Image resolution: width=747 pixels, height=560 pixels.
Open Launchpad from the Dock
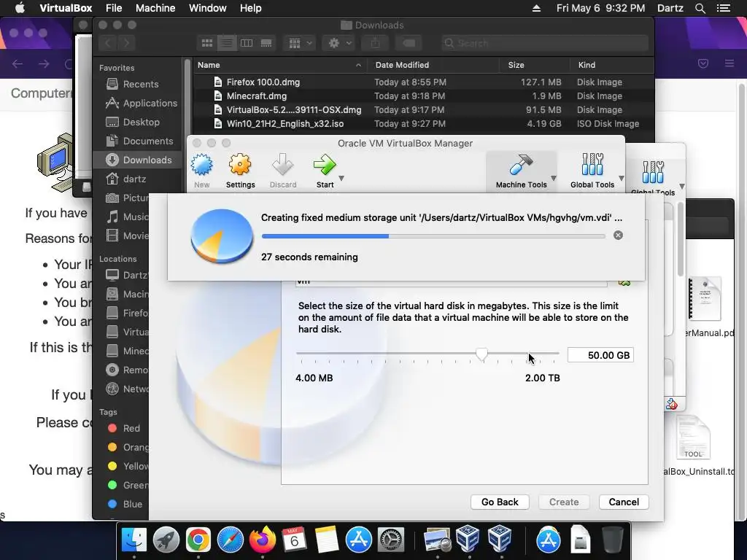point(166,540)
